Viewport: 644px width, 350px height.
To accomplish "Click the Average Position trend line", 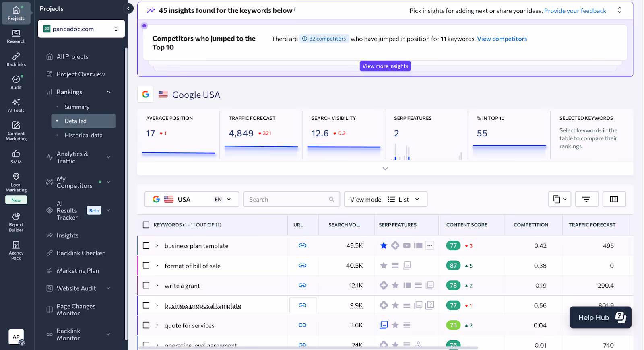I will (x=179, y=153).
